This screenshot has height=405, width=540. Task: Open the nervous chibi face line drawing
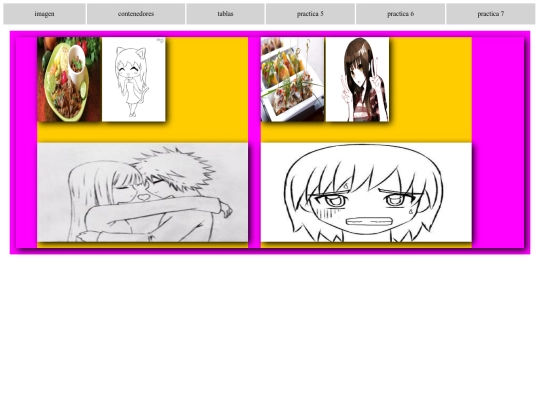pyautogui.click(x=366, y=193)
